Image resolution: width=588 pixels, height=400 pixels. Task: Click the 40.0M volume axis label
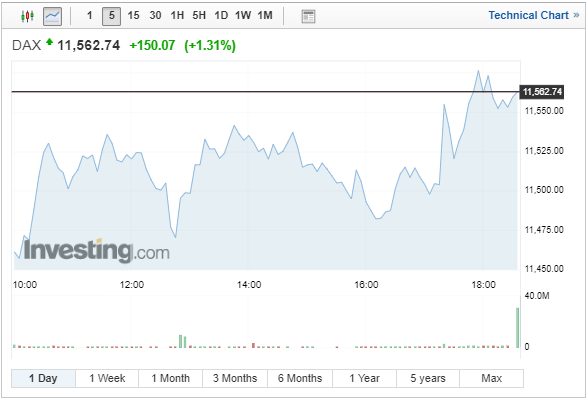pyautogui.click(x=537, y=296)
